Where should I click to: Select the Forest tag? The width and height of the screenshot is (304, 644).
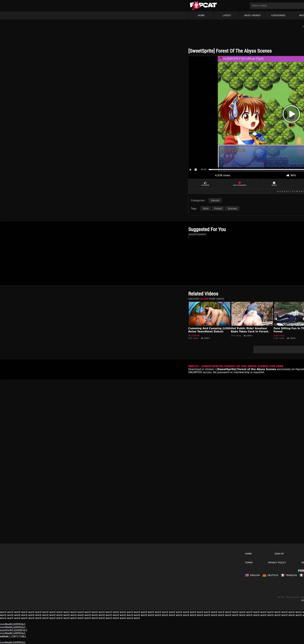tap(218, 208)
